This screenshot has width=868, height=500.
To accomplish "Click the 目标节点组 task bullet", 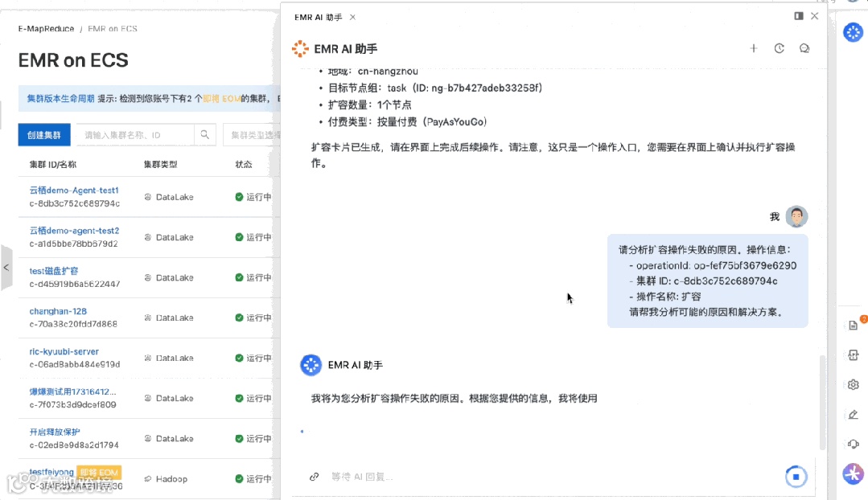I will (430, 88).
